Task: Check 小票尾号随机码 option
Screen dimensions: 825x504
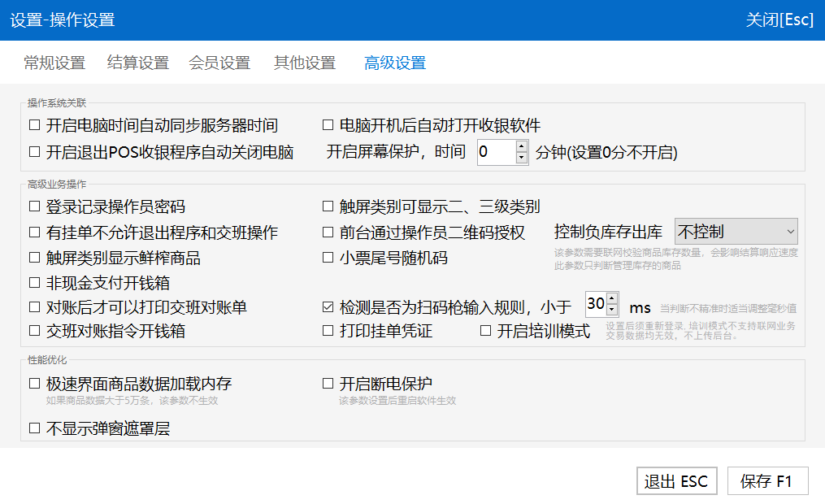Action: tap(328, 257)
